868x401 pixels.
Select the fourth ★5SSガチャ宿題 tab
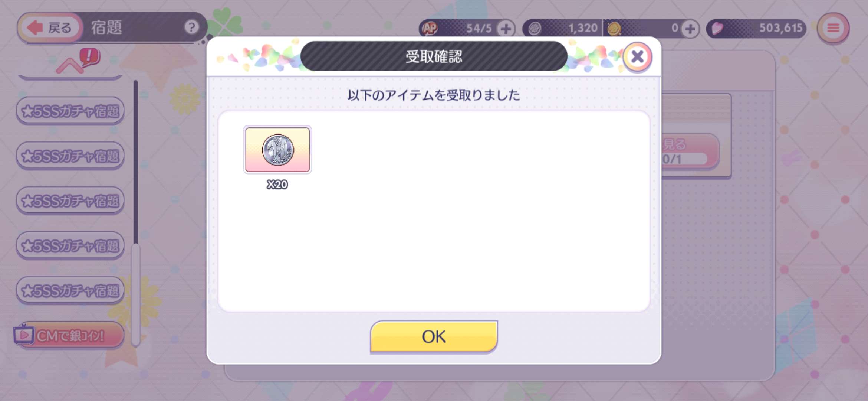point(70,246)
